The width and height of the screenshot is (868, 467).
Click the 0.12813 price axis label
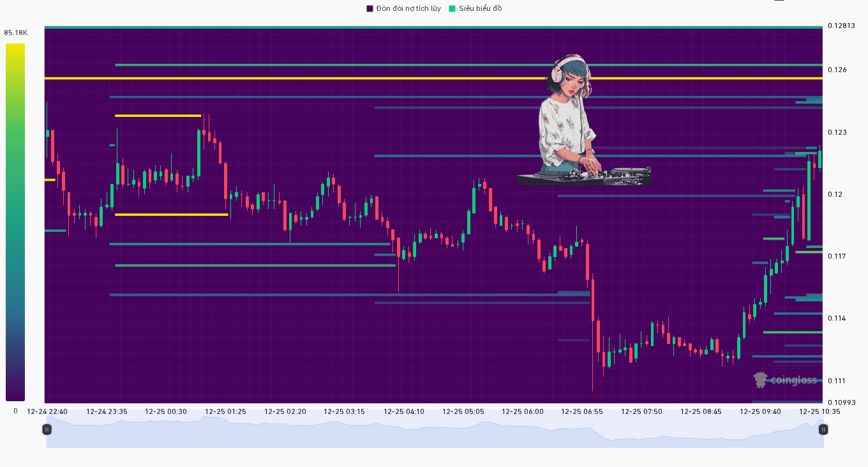point(841,26)
